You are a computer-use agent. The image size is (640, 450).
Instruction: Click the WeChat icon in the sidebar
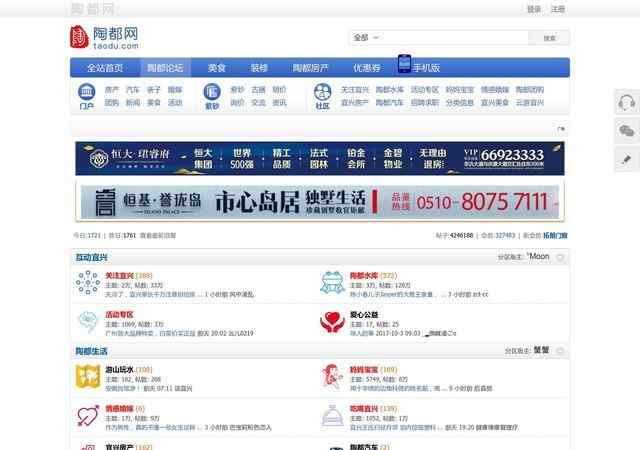626,131
